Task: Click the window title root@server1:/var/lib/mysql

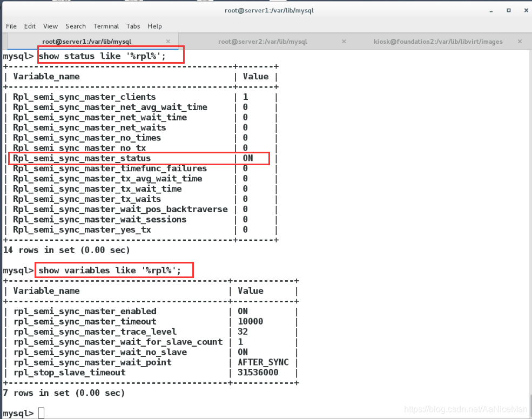Action: 269,10
